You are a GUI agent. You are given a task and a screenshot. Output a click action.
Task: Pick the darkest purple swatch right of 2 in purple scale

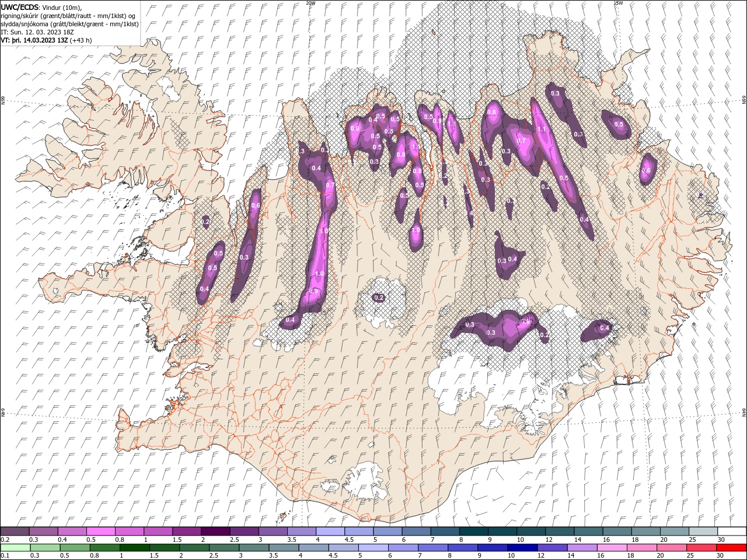coord(215,531)
